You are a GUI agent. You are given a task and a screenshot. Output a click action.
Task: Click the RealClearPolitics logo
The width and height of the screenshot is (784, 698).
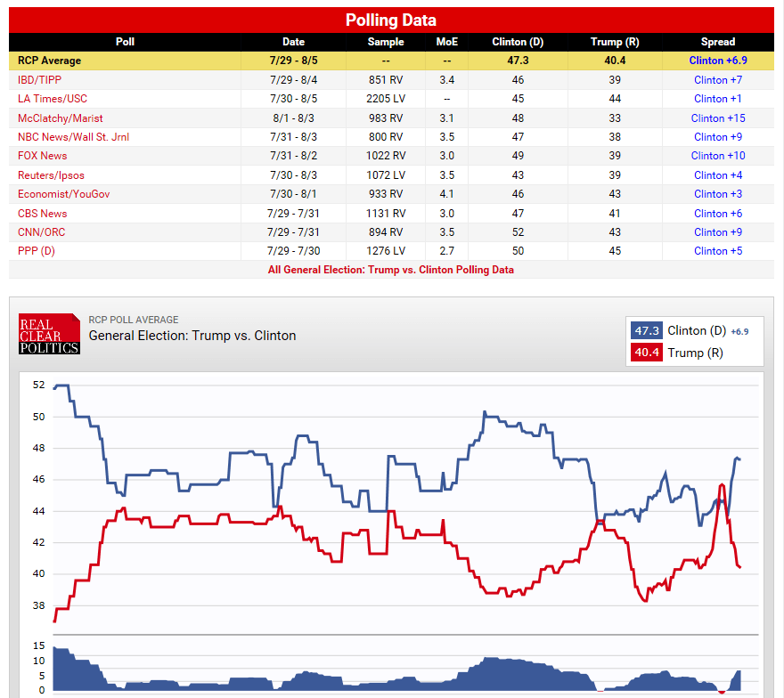pos(49,334)
